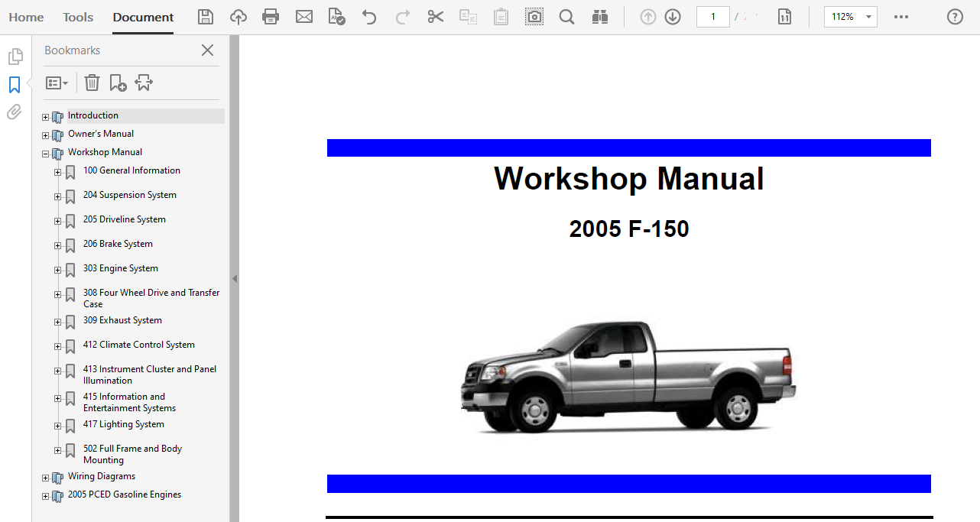Switch to the Tools tab
The image size is (980, 522).
point(78,17)
